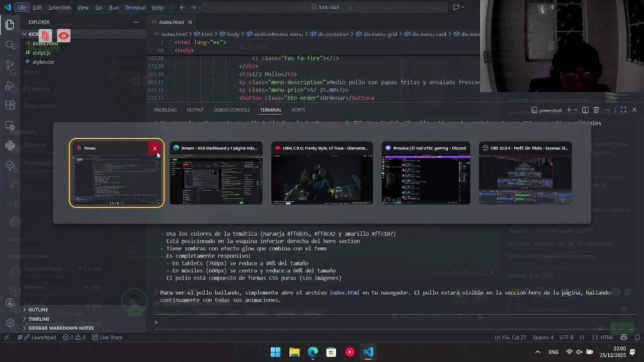Open the Python icon in activity bar
The image size is (644, 362).
click(10, 145)
